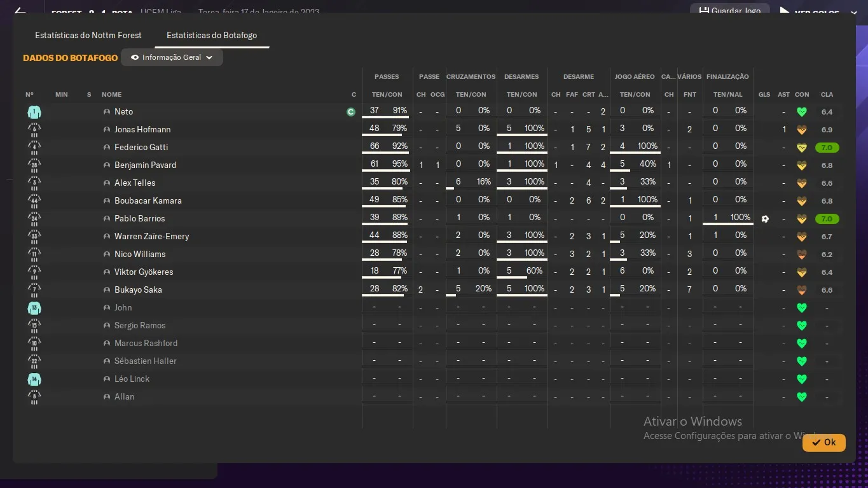Click Bukayo Saka's number 7 shirt icon
This screenshot has width=868, height=488.
[34, 290]
